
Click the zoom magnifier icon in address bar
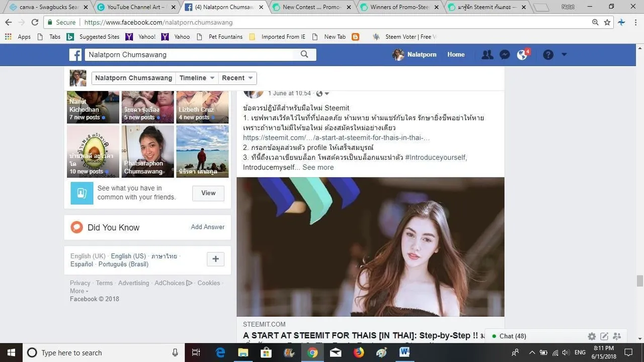click(x=595, y=22)
